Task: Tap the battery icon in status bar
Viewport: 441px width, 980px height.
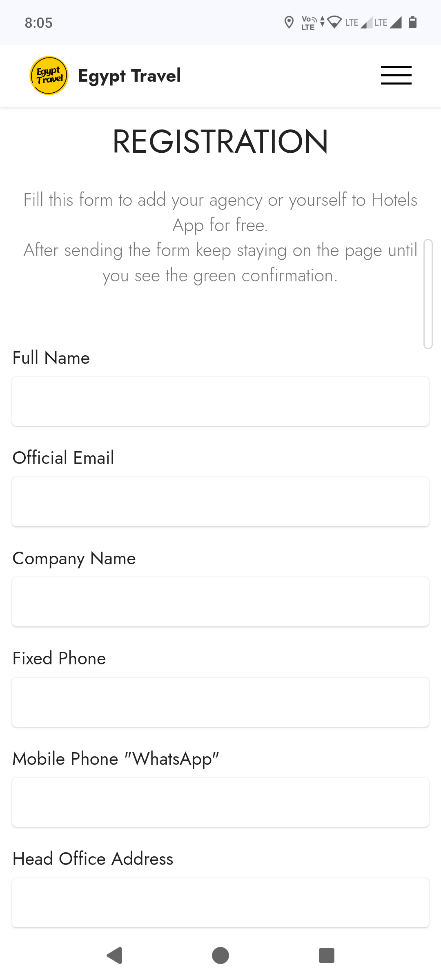Action: point(412,22)
